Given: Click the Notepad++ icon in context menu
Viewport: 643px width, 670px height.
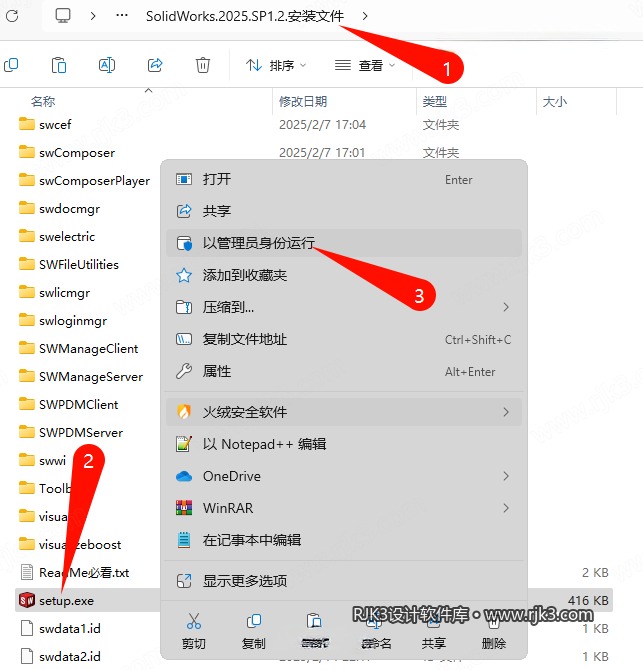Looking at the screenshot, I should pos(184,444).
